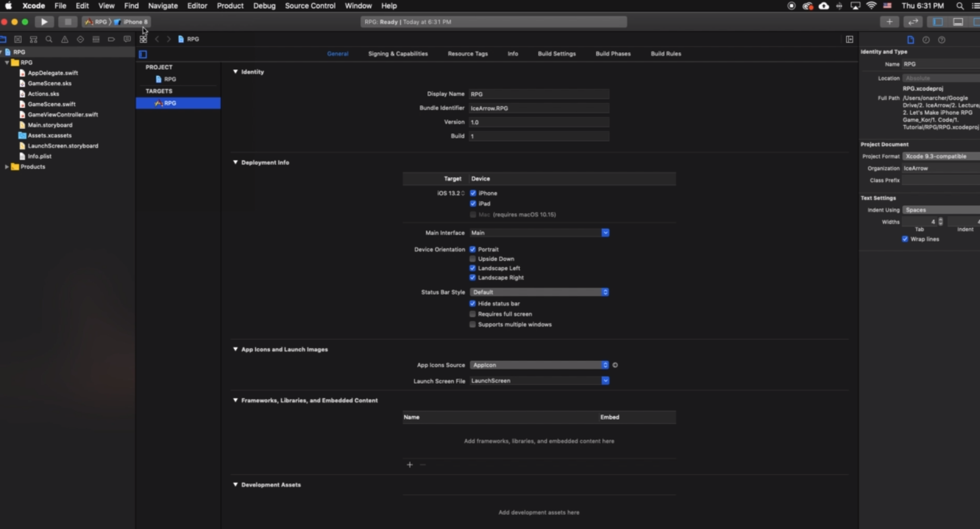The width and height of the screenshot is (980, 529).
Task: Show the History inspector
Action: [x=926, y=40]
